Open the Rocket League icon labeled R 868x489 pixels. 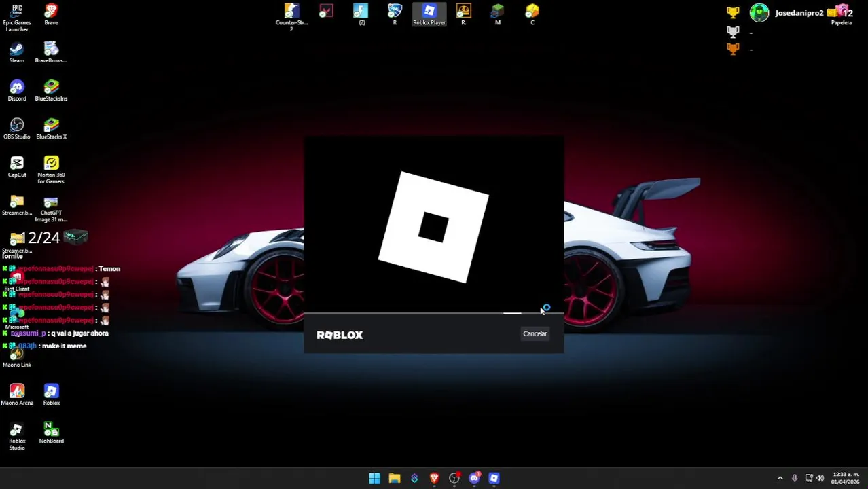[395, 14]
